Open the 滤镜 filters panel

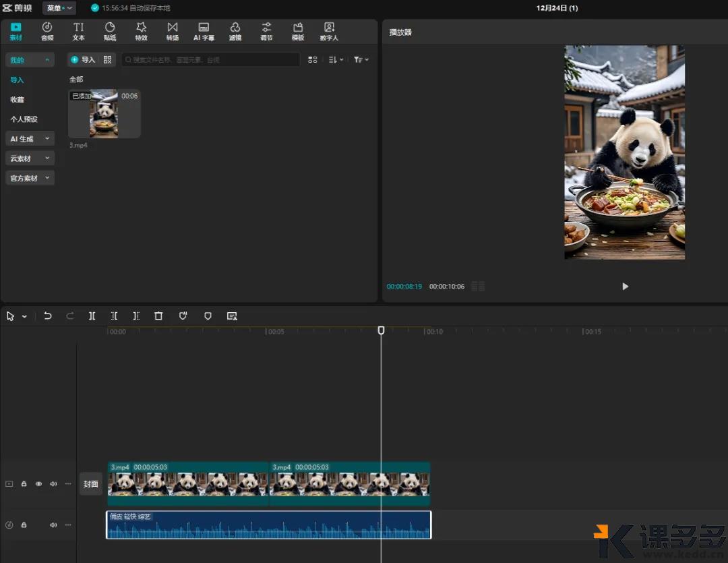pyautogui.click(x=235, y=31)
